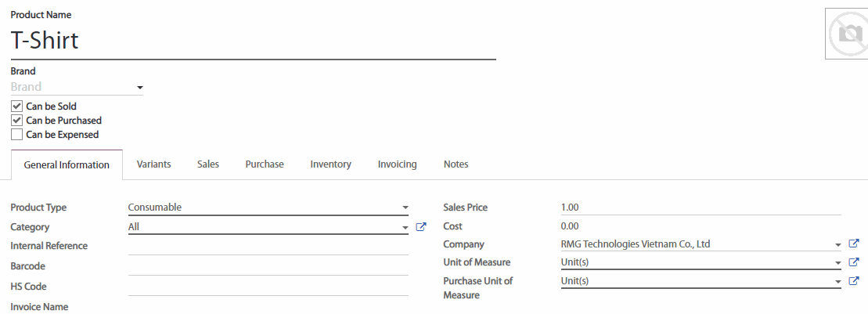Viewport: 868px width, 314px height.
Task: Open Purchase Unit of Measure external link
Action: tap(854, 281)
